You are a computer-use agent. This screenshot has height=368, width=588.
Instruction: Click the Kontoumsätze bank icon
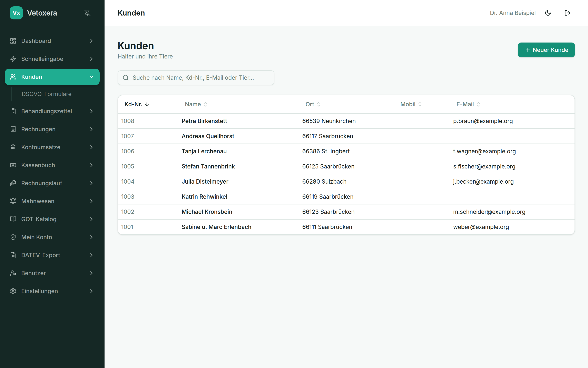[x=13, y=147]
